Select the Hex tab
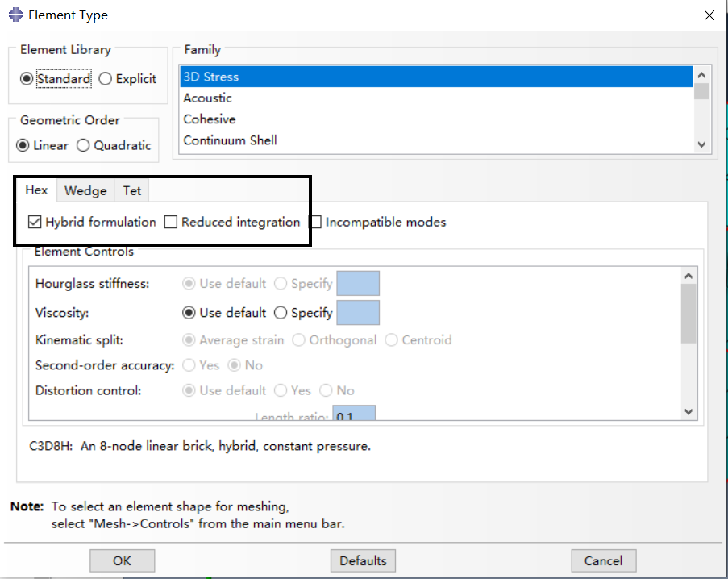This screenshot has width=728, height=579. click(36, 191)
